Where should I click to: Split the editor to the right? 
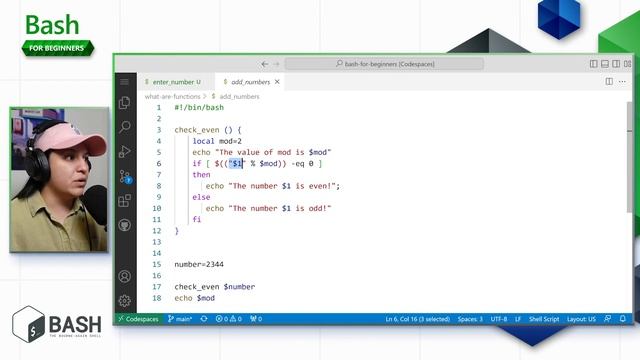pos(609,82)
